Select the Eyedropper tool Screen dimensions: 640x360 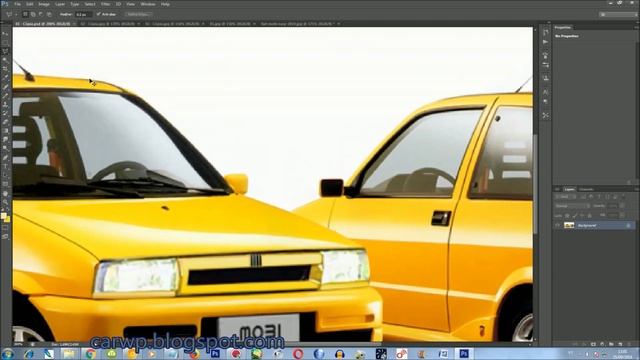tap(5, 77)
